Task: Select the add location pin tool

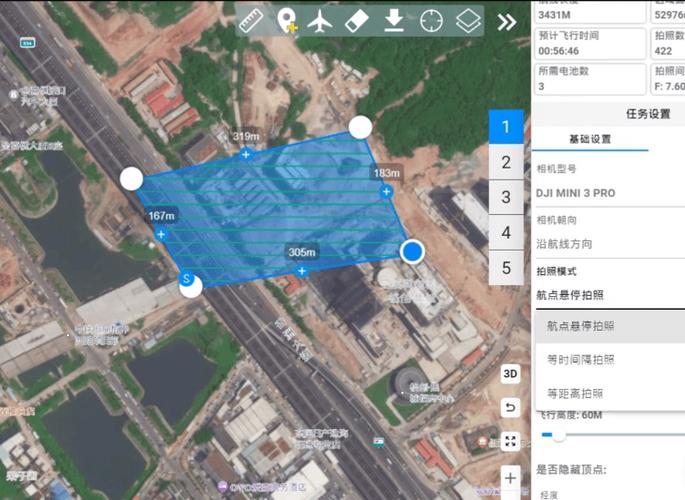Action: coord(287,21)
